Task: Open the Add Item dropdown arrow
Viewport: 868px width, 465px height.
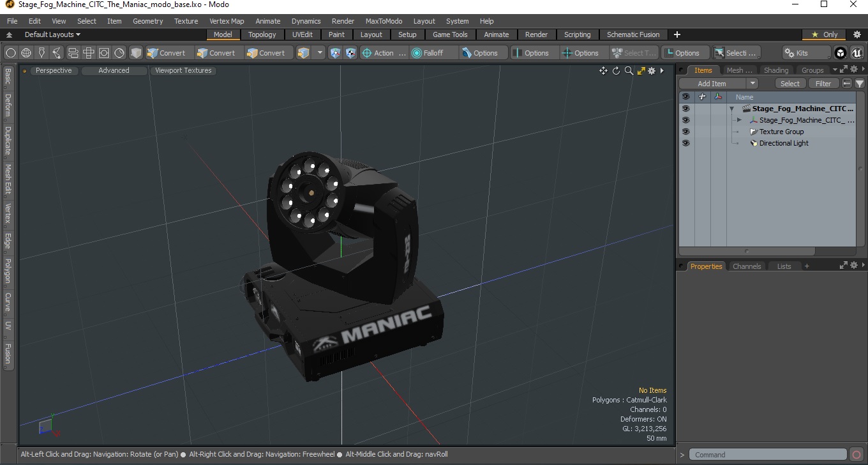Action: [x=752, y=84]
